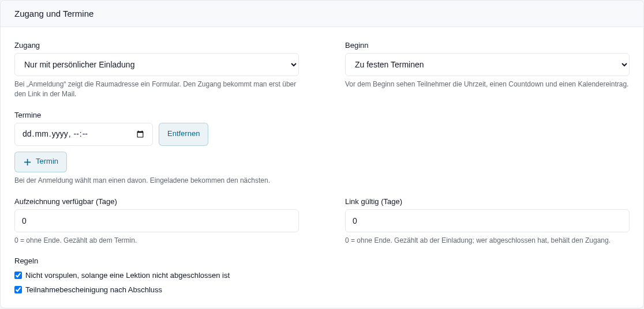This screenshot has height=309, width=644.
Task: Click the Zugang und Termine heading
Action: pyautogui.click(x=54, y=14)
